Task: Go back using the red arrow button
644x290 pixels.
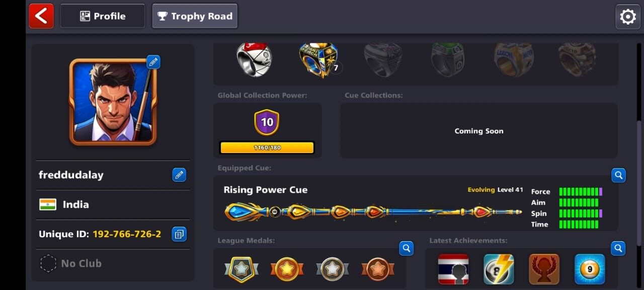Action: tap(41, 16)
